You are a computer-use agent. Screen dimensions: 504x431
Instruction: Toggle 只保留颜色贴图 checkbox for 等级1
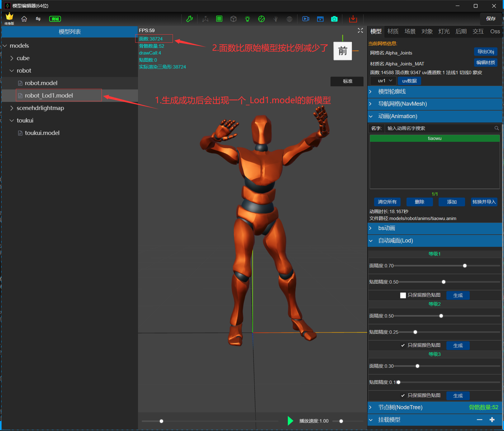pyautogui.click(x=403, y=295)
